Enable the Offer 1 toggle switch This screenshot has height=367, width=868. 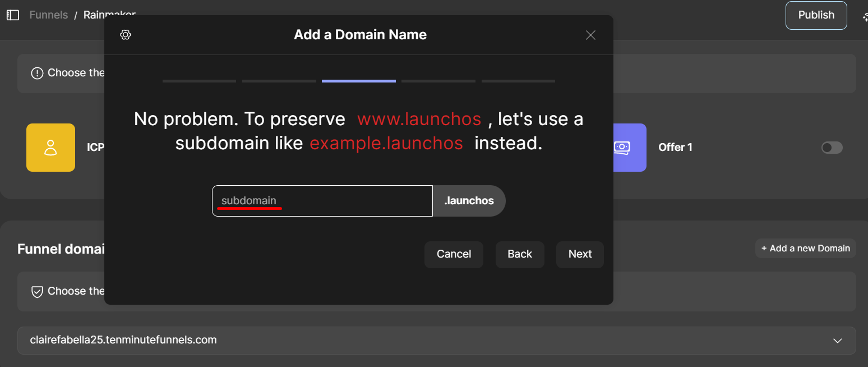832,148
